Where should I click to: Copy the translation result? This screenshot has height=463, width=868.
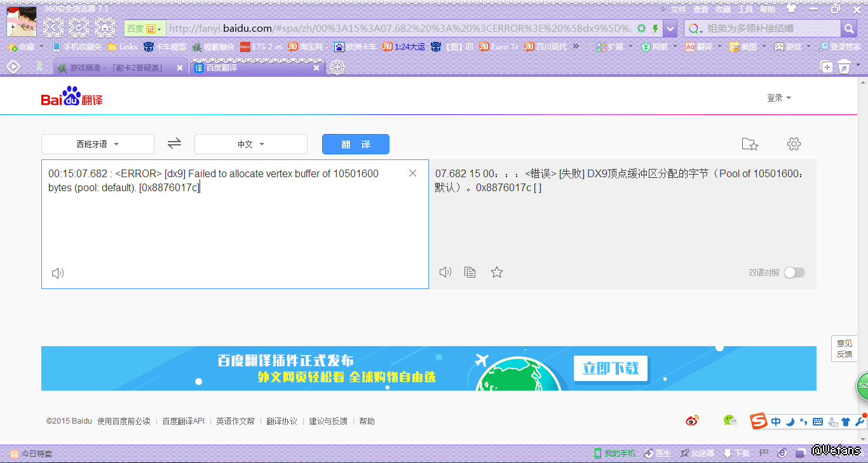point(470,272)
